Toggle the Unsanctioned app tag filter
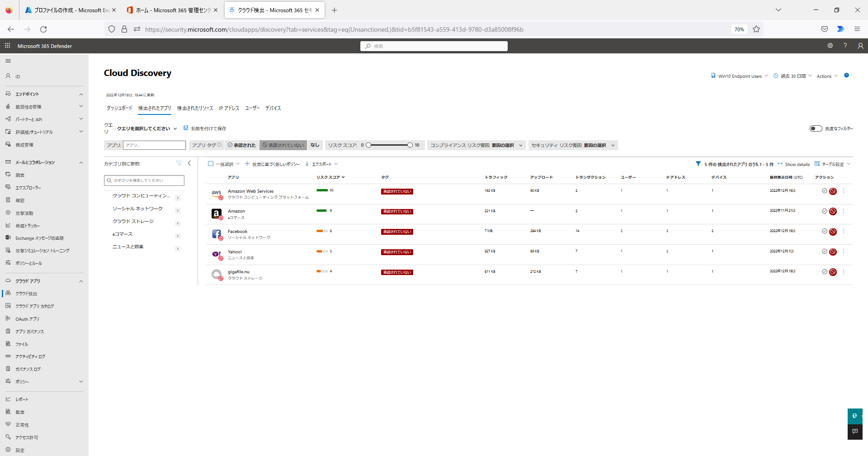 [x=283, y=145]
